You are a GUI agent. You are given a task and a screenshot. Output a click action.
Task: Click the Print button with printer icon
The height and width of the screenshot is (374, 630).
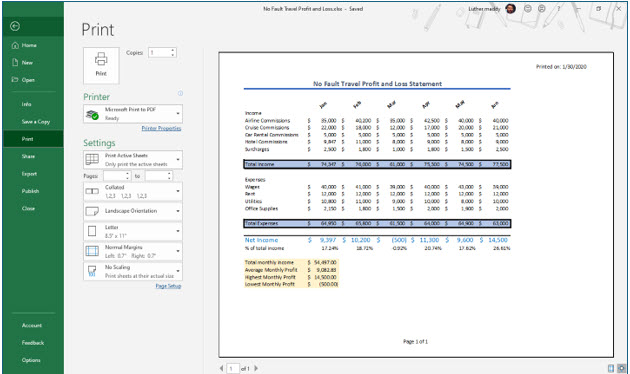[x=101, y=65]
